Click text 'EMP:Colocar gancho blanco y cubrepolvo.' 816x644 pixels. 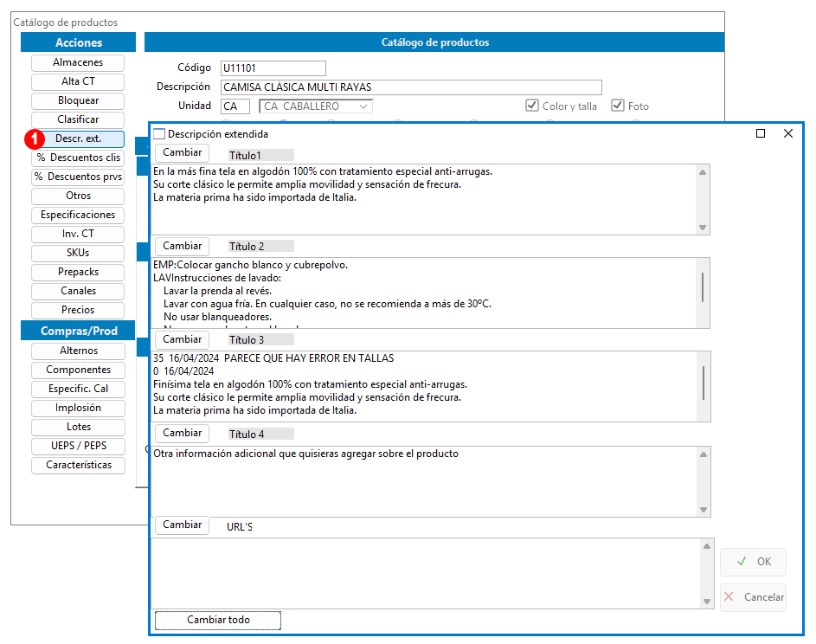[250, 265]
